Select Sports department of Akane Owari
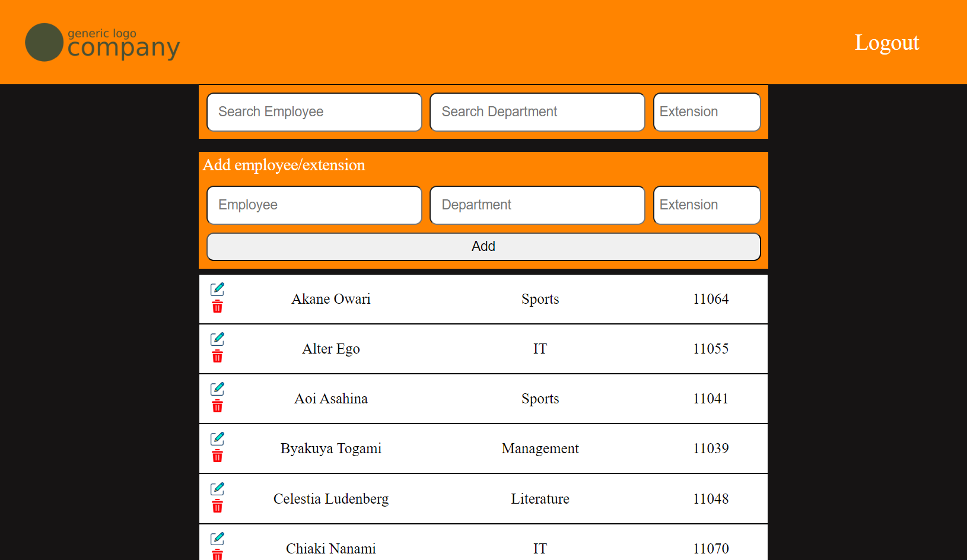This screenshot has width=967, height=560. [540, 299]
